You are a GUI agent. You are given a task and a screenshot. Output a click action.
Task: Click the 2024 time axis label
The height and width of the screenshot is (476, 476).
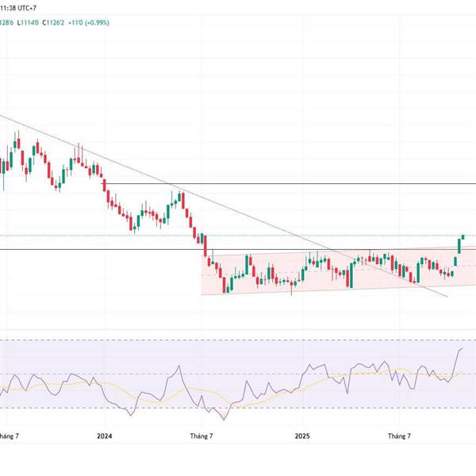tap(105, 436)
